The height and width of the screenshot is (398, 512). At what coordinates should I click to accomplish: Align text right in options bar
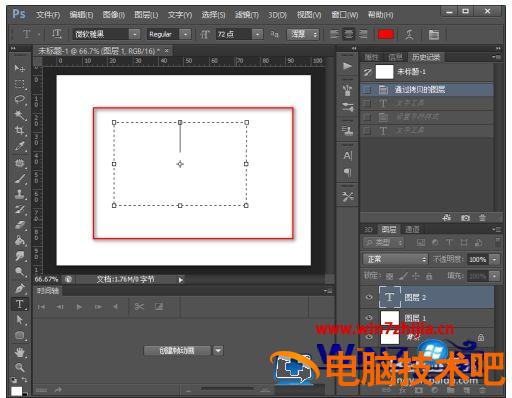click(x=363, y=34)
